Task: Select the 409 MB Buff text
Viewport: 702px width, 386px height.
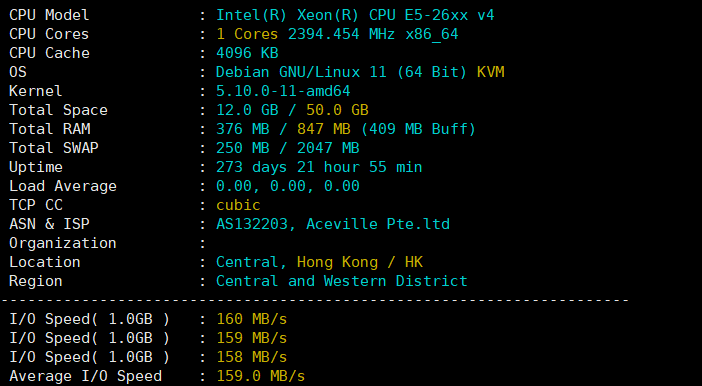Action: [x=418, y=129]
